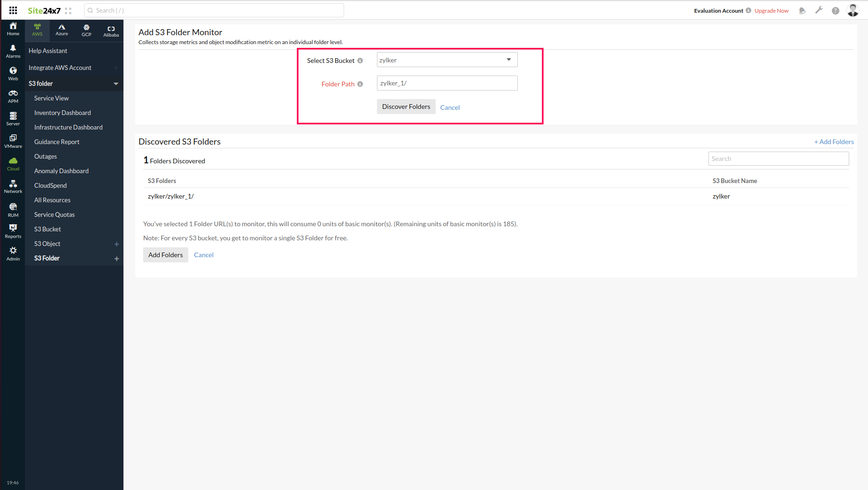Click the Site24x7 fullscreen expand icon
This screenshot has width=868, height=490.
pyautogui.click(x=68, y=10)
